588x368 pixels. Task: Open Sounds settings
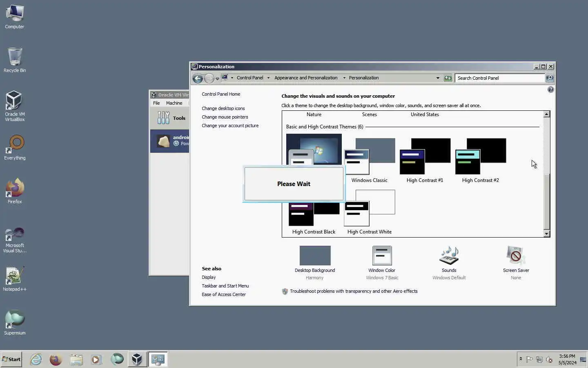tap(449, 263)
